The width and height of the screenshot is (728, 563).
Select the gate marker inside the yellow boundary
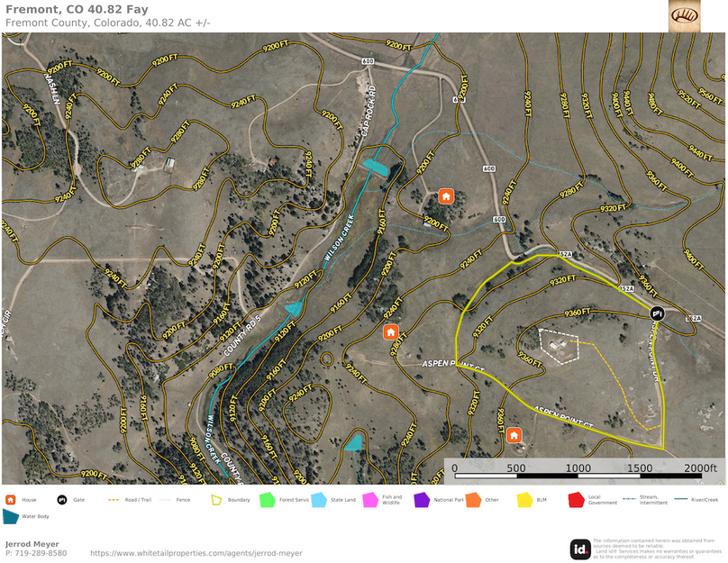657,313
